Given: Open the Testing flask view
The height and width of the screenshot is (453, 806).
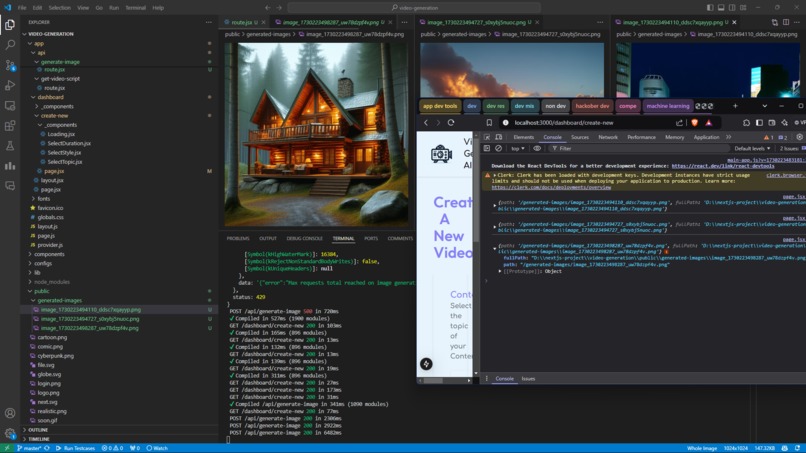Looking at the screenshot, I should pyautogui.click(x=10, y=146).
